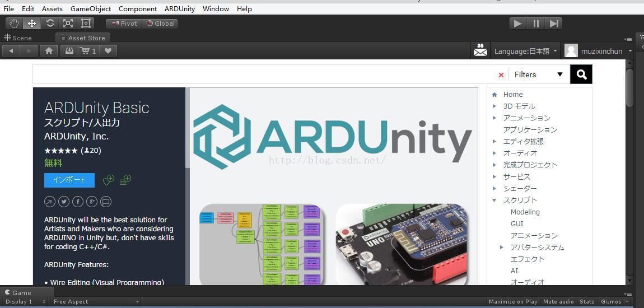Share on Google Plus
Screen dimensions: 644x308
click(92, 202)
